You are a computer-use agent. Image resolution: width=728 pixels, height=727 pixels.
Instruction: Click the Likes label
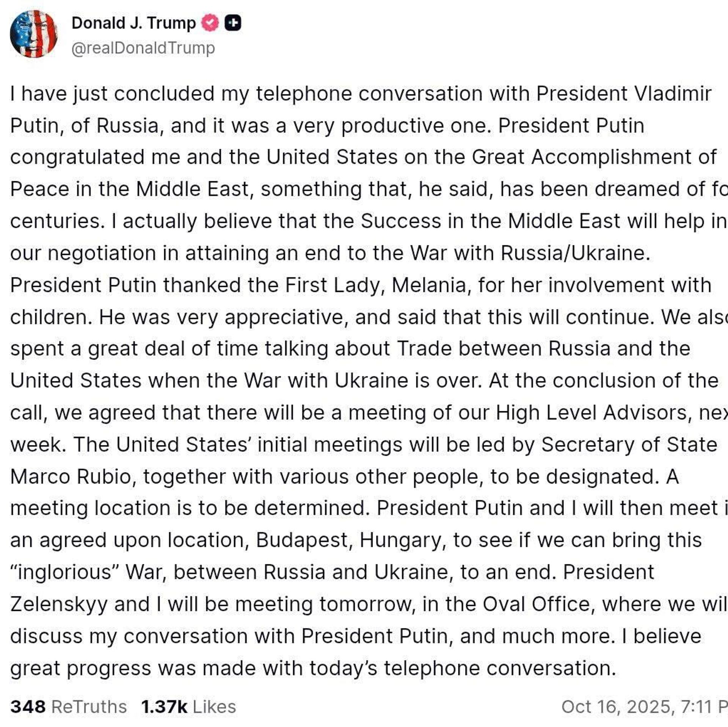214,707
